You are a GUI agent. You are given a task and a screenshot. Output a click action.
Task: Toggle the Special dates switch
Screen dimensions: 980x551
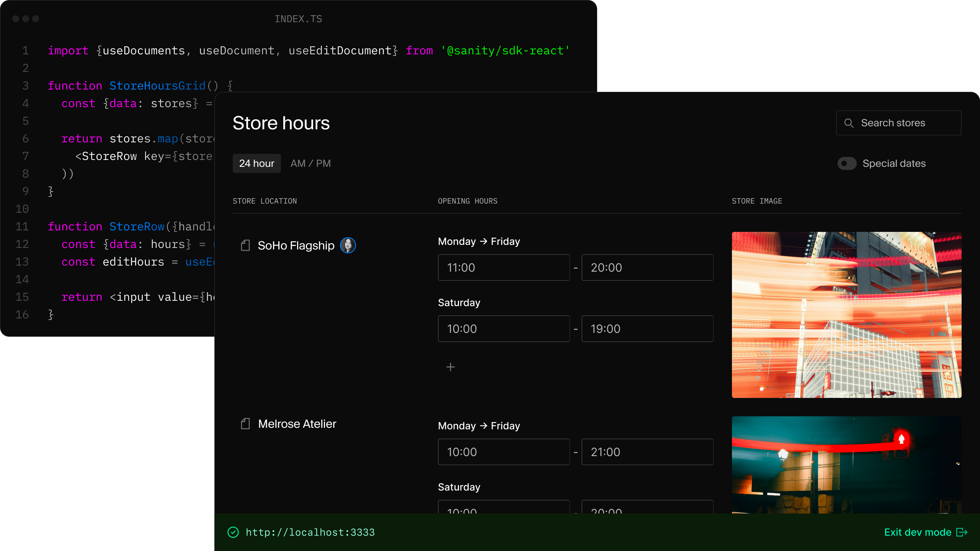click(x=847, y=163)
